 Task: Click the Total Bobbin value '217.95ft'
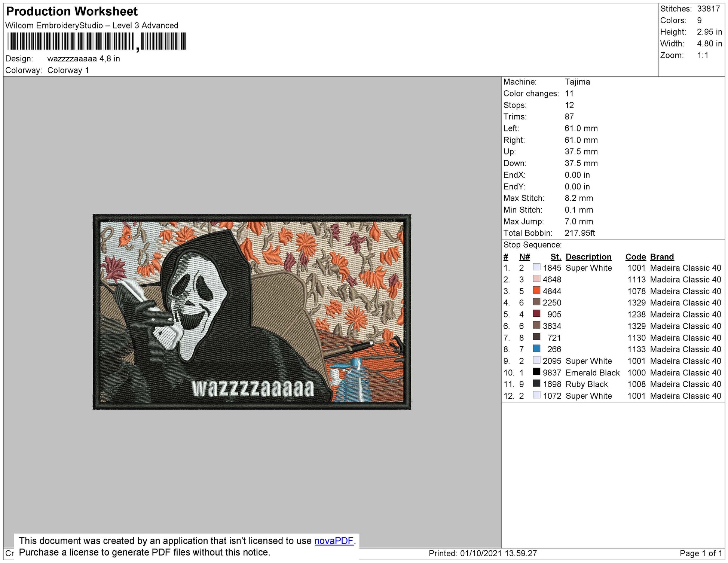[580, 233]
